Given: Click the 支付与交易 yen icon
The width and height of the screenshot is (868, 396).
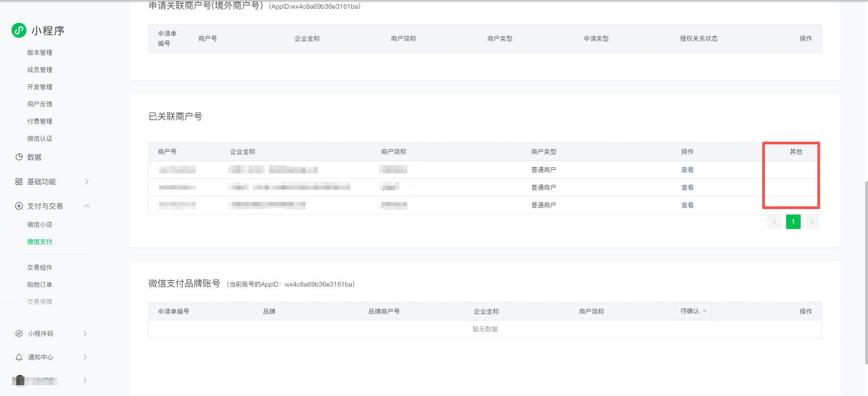Looking at the screenshot, I should (19, 206).
